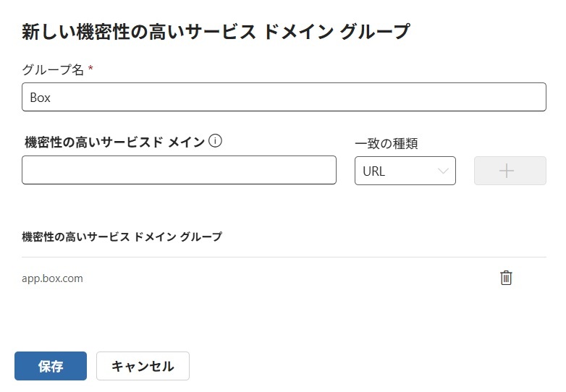Screen dimensions: 566x392
Task: Click the dialog title 新しい機密性の高いサービス ドメイン グループ
Action: (x=216, y=32)
